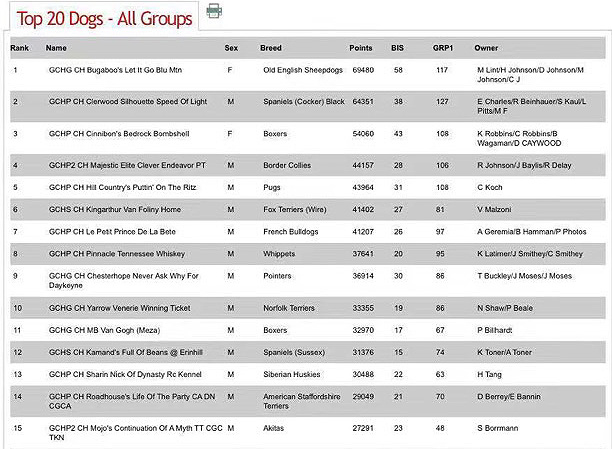
Task: Click the Name column header
Action: coord(56,48)
